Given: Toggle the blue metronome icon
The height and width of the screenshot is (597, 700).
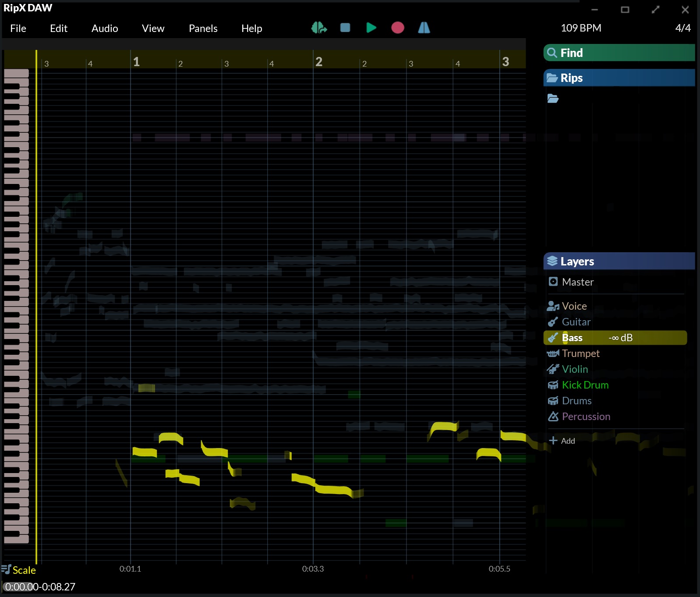Looking at the screenshot, I should point(424,28).
